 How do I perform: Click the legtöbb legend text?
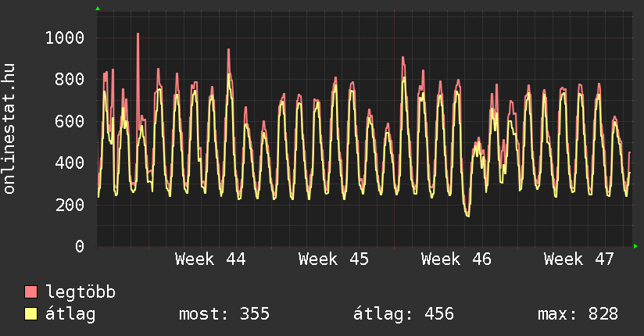[81, 292]
